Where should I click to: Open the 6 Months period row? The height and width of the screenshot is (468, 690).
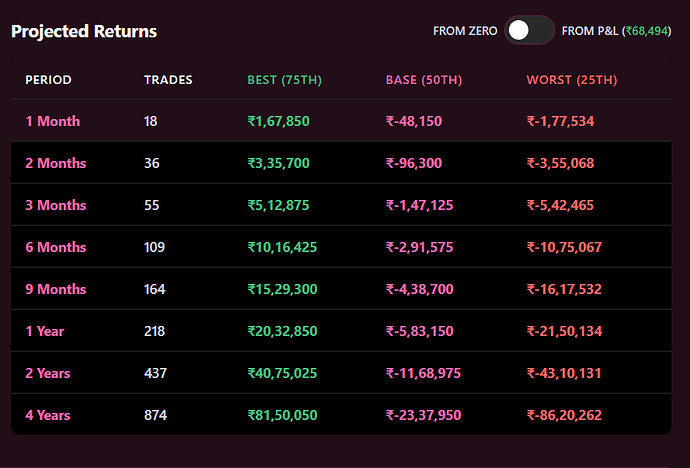point(56,247)
